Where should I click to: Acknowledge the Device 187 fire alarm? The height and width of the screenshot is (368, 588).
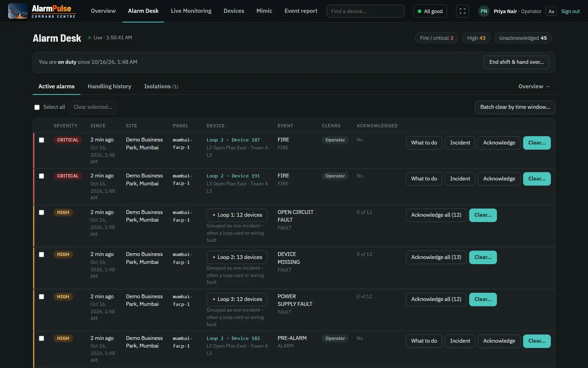pyautogui.click(x=499, y=143)
